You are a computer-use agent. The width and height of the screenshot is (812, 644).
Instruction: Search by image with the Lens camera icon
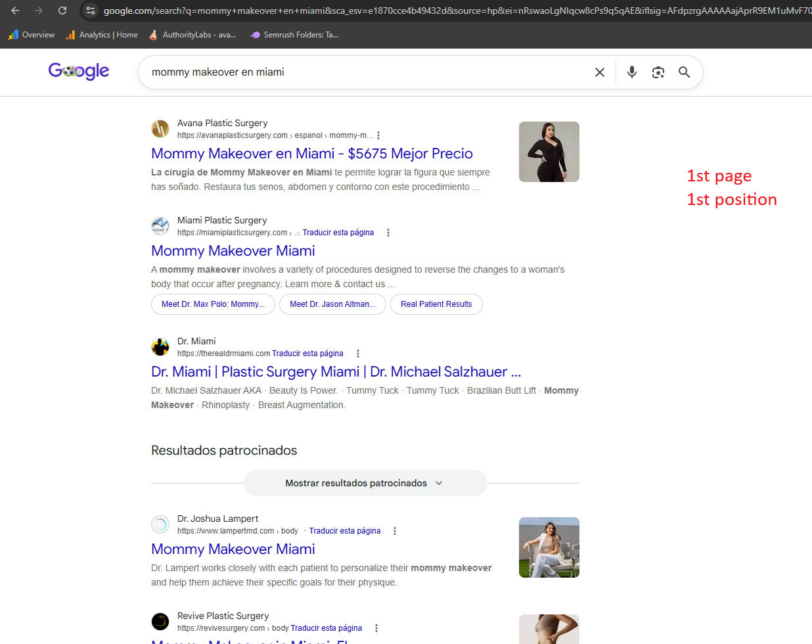point(658,72)
